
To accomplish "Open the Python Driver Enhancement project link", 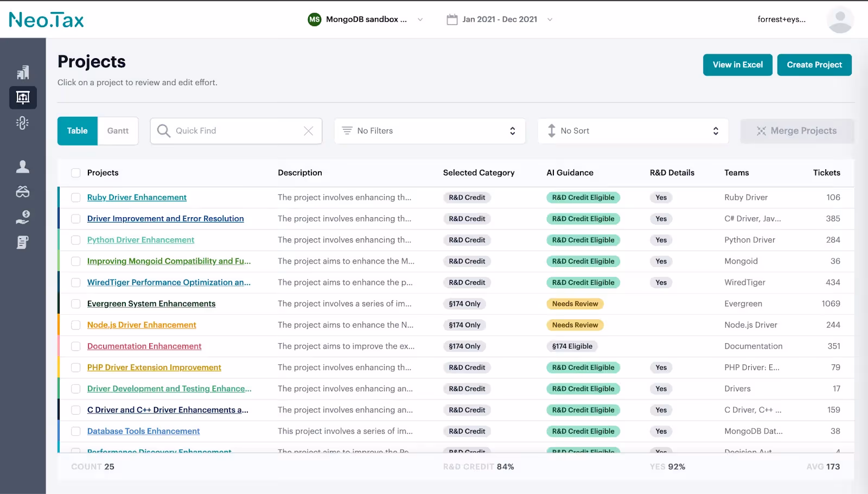I will pos(141,240).
